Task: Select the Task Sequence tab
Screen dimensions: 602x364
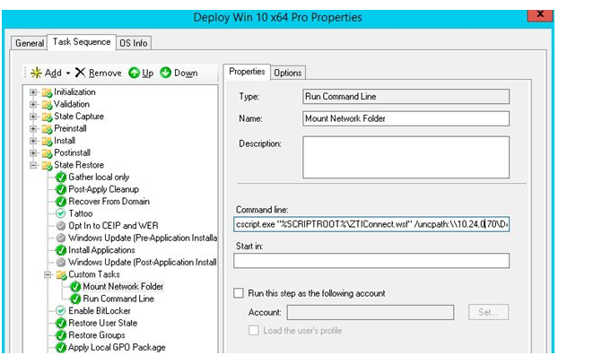Action: click(82, 42)
